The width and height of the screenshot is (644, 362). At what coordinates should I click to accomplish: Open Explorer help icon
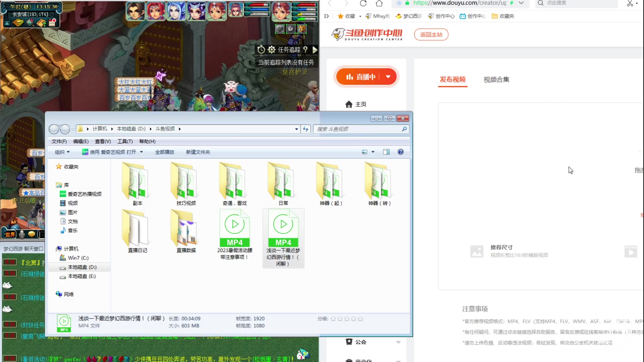400,152
